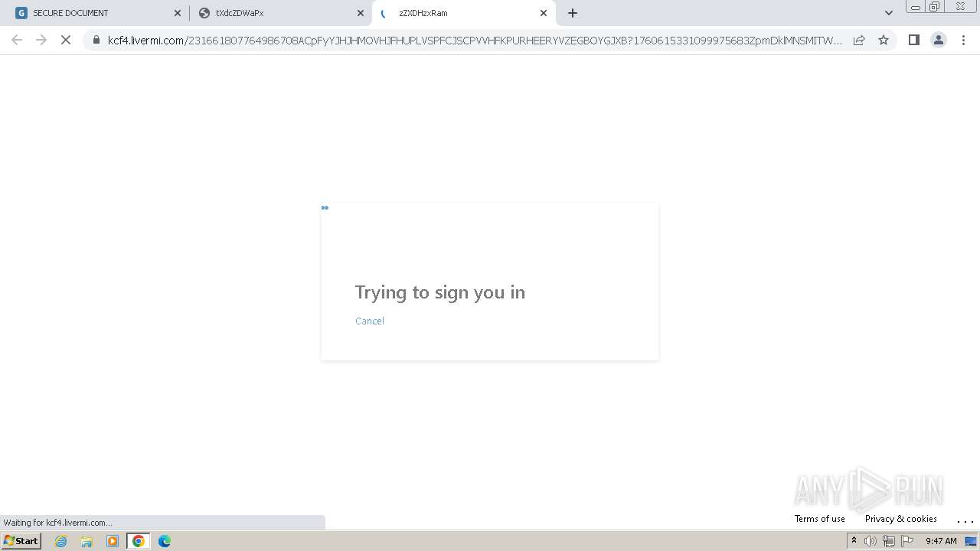Viewport: 980px width, 551px height.
Task: Show desktop button in taskbar
Action: pos(972,541)
